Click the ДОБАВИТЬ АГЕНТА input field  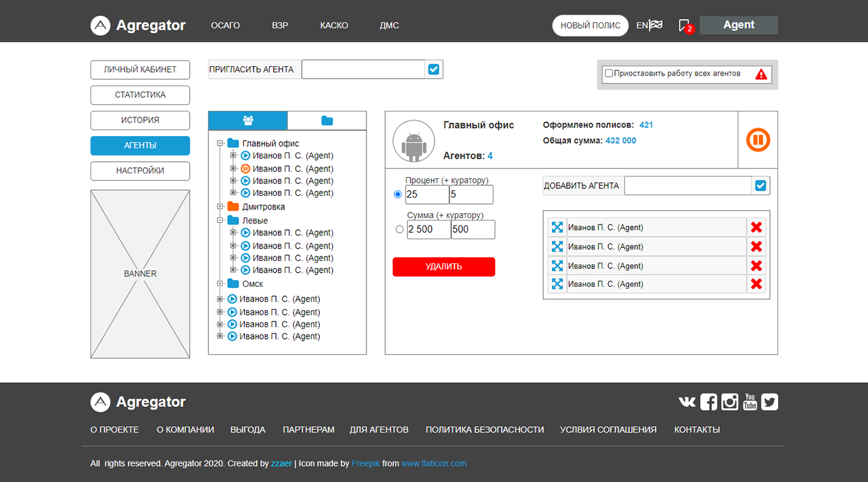pos(688,185)
